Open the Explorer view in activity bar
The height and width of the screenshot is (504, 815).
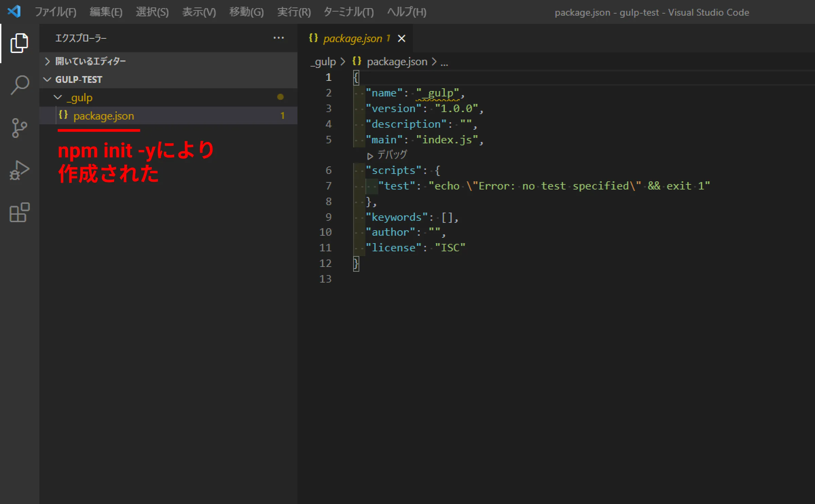pyautogui.click(x=19, y=43)
